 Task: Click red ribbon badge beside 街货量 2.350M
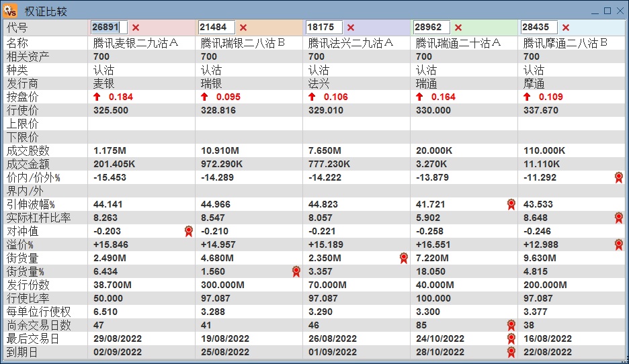pos(404,258)
